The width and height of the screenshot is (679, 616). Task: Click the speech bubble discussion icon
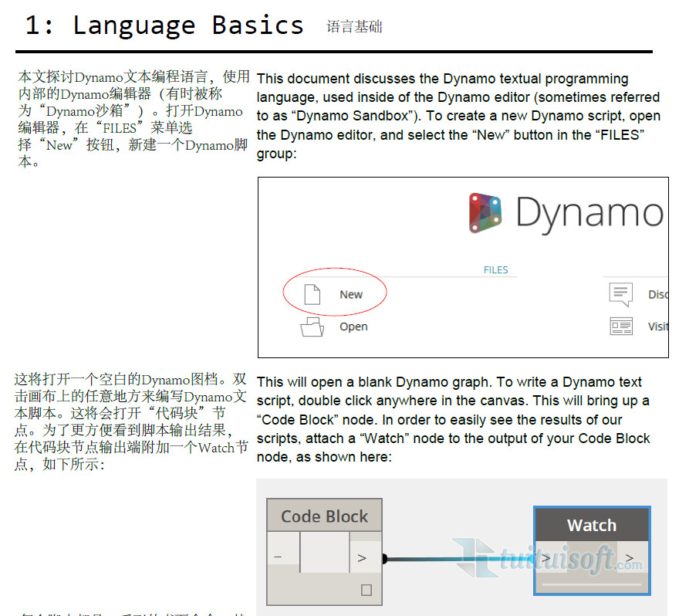point(620,294)
